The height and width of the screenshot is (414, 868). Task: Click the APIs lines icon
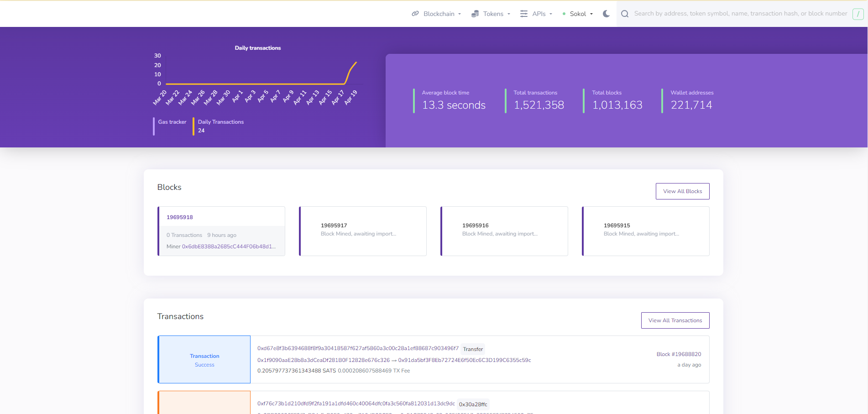(x=524, y=14)
